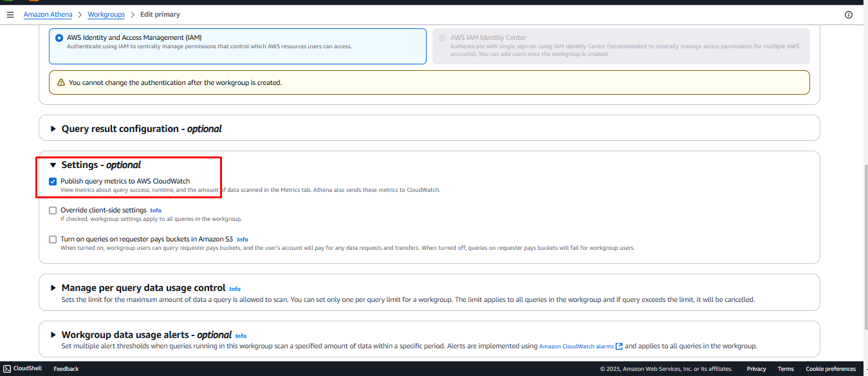868x376 pixels.
Task: Turn on requester pays buckets checkbox
Action: tap(53, 240)
